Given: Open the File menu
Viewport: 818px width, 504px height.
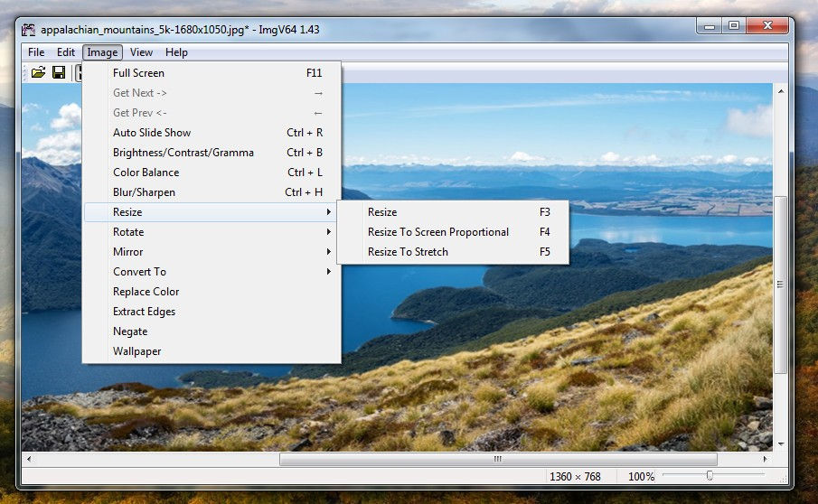Looking at the screenshot, I should pyautogui.click(x=36, y=52).
